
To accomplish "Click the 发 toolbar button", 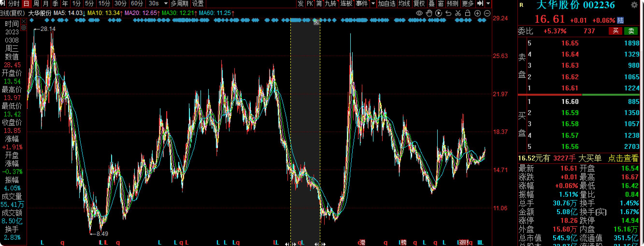I will [x=301, y=3].
